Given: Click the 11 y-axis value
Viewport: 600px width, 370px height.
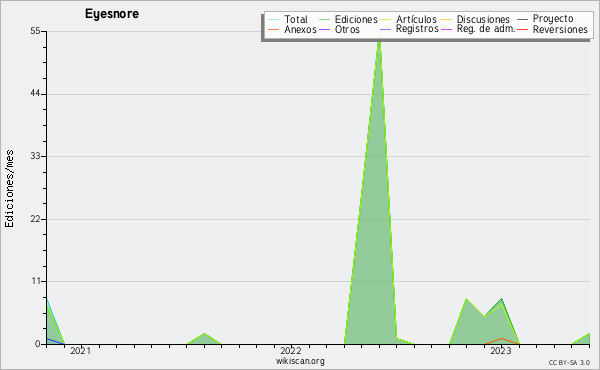Looking at the screenshot, I should (x=36, y=282).
